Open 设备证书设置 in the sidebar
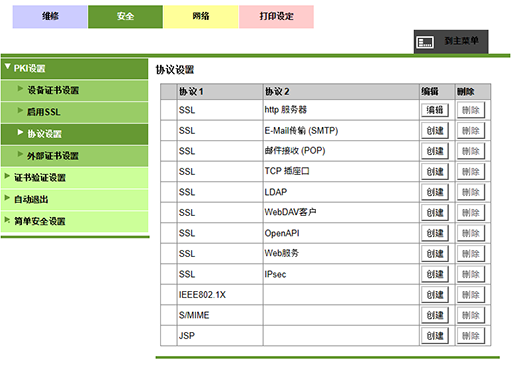This screenshot has height=366, width=517. [x=75, y=90]
